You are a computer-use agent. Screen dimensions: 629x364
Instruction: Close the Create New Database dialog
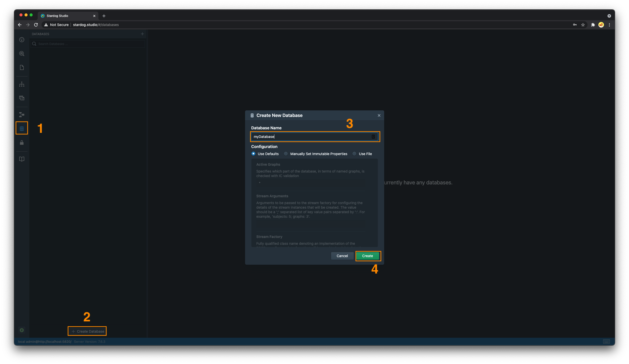tap(379, 115)
